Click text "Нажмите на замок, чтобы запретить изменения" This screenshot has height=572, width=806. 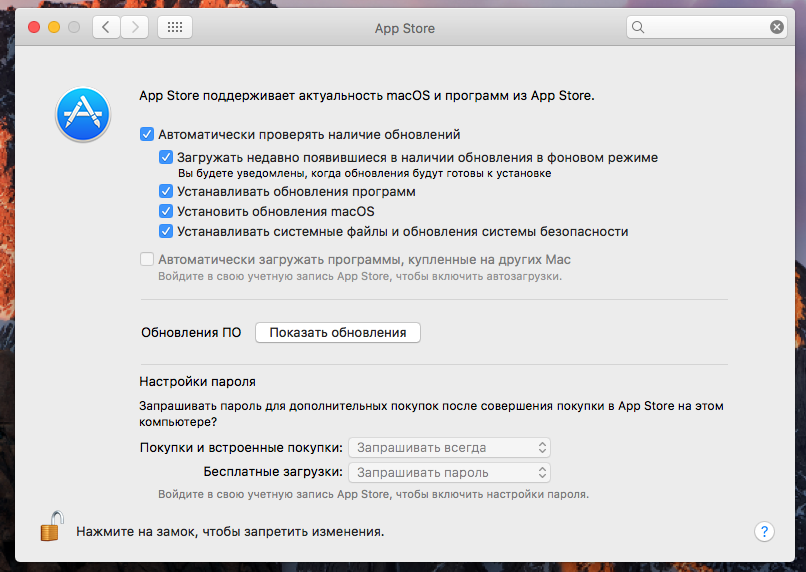coord(230,531)
